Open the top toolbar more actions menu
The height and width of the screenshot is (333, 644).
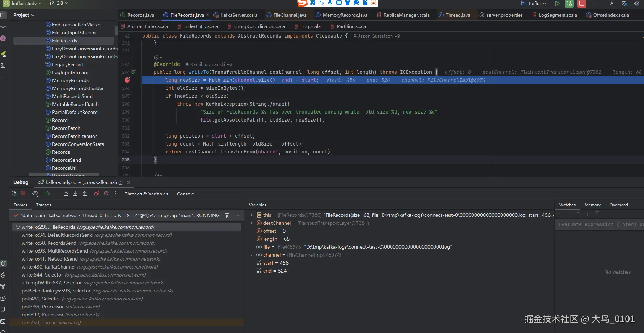coord(594,4)
